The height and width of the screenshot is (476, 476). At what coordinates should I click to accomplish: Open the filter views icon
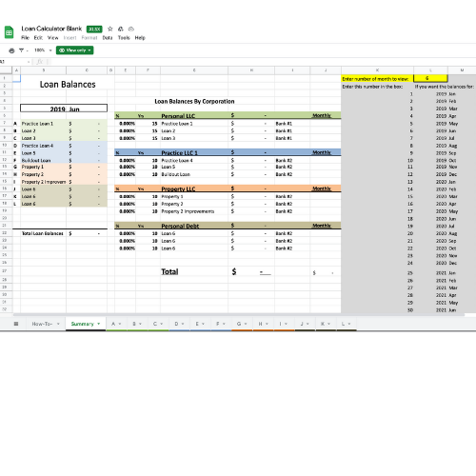22,50
